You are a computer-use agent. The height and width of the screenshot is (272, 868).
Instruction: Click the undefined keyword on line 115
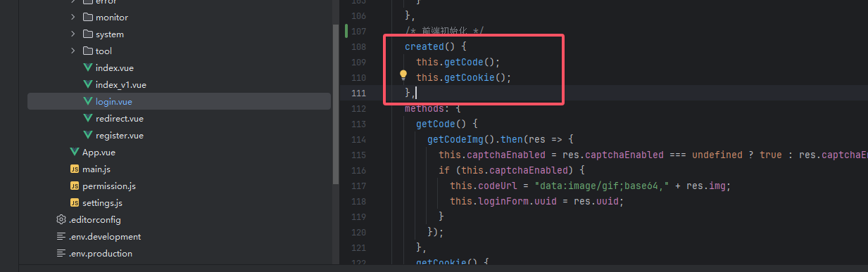(717, 155)
